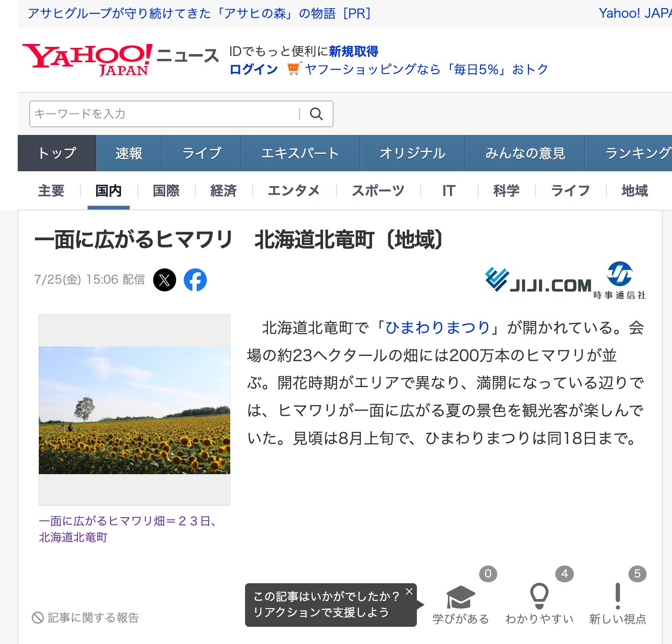The height and width of the screenshot is (644, 672).
Task: Click the 記事に関する報告 report icon
Action: pos(38,618)
